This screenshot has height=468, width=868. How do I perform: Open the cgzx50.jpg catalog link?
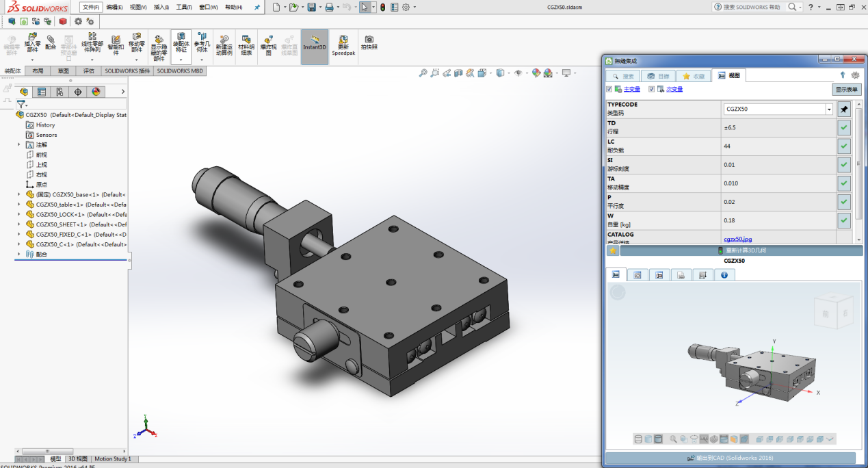pyautogui.click(x=737, y=239)
